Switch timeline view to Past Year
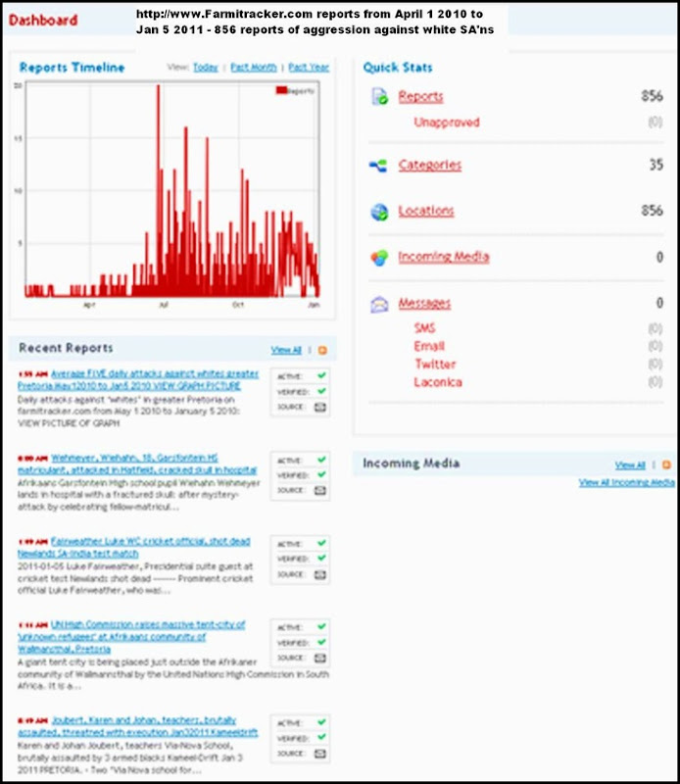This screenshot has height=784, width=680. point(309,67)
